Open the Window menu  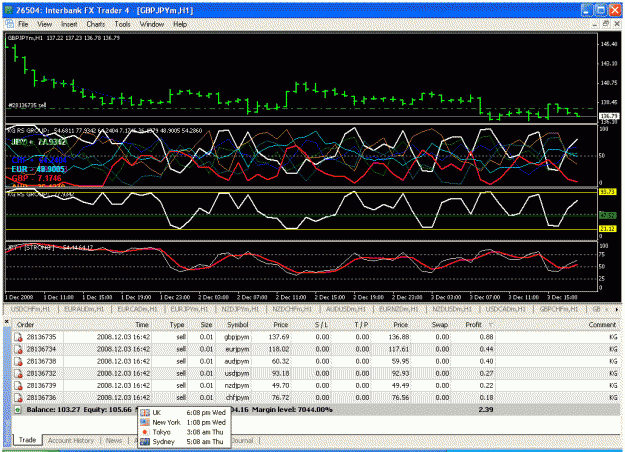click(151, 24)
